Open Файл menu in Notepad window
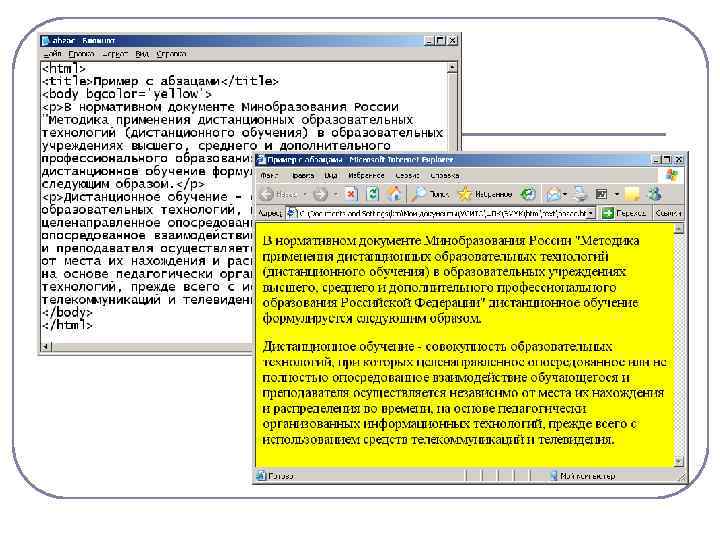The image size is (720, 540). tap(53, 54)
